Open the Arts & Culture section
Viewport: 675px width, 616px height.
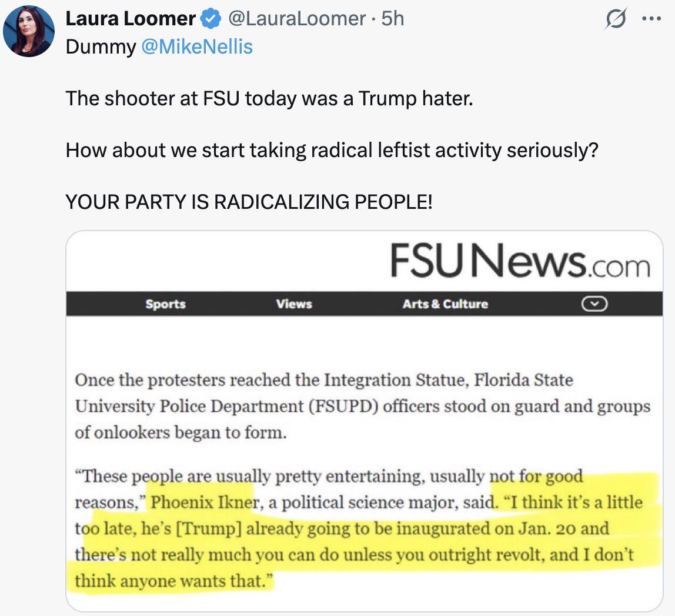(445, 304)
